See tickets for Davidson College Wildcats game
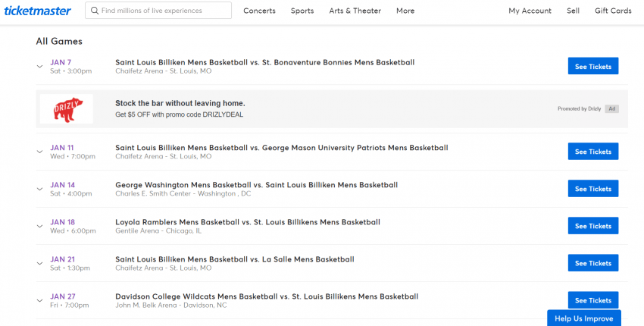Image resolution: width=644 pixels, height=326 pixels. [593, 300]
